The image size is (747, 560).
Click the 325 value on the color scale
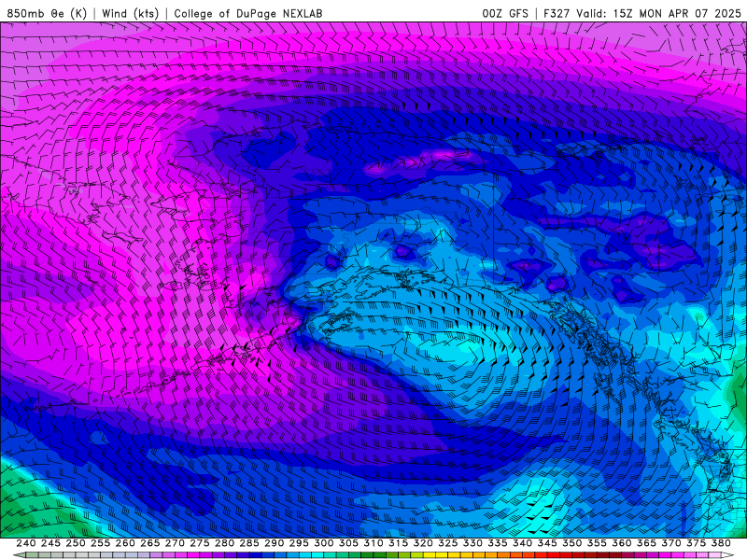pos(448,543)
